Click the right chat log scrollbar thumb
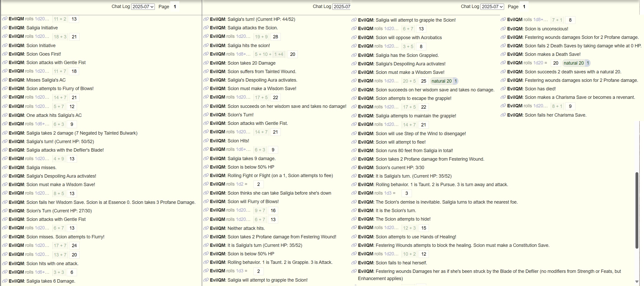 (637, 210)
